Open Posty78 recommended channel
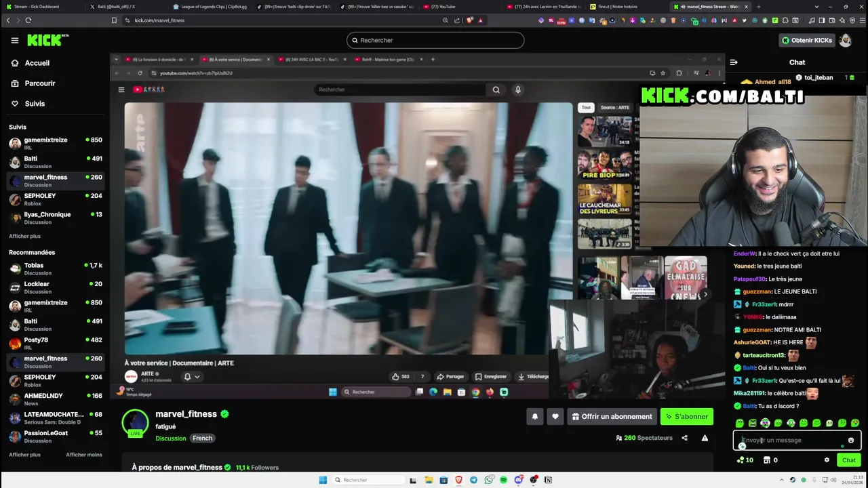This screenshot has width=868, height=488. (55, 343)
